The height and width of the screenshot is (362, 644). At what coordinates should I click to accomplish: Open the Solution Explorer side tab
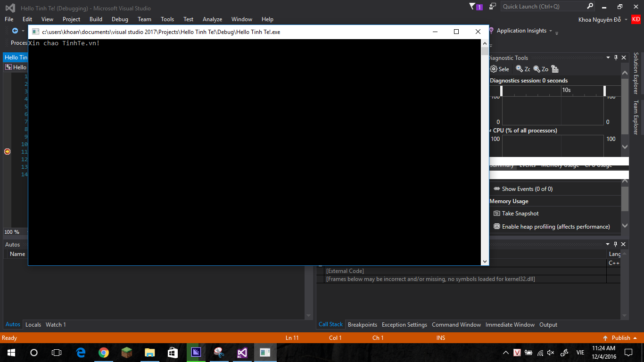point(636,73)
